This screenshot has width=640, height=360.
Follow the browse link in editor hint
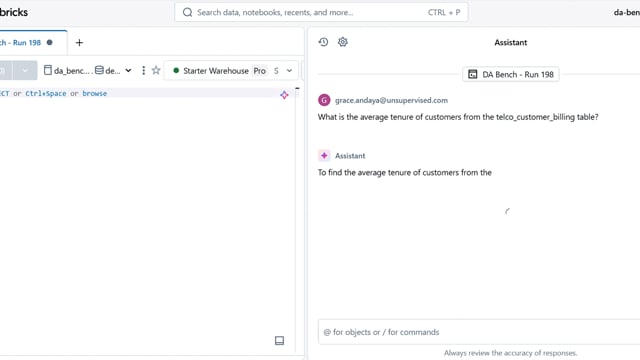94,93
